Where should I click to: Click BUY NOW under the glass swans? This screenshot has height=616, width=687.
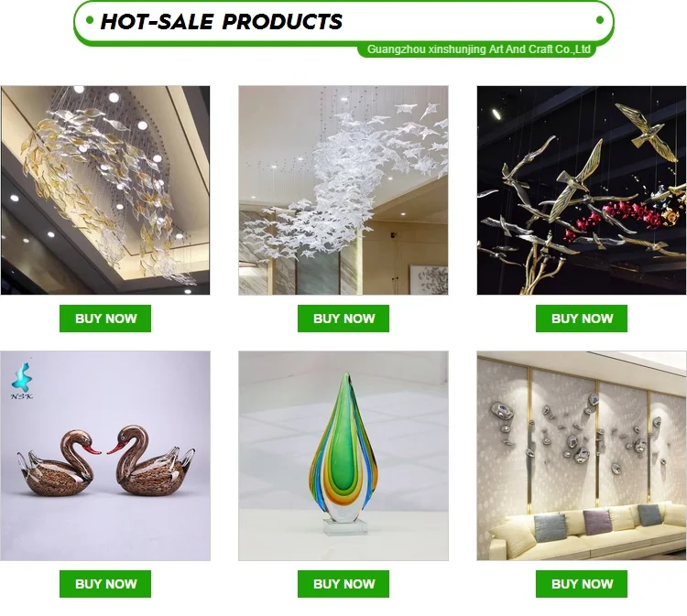click(105, 584)
